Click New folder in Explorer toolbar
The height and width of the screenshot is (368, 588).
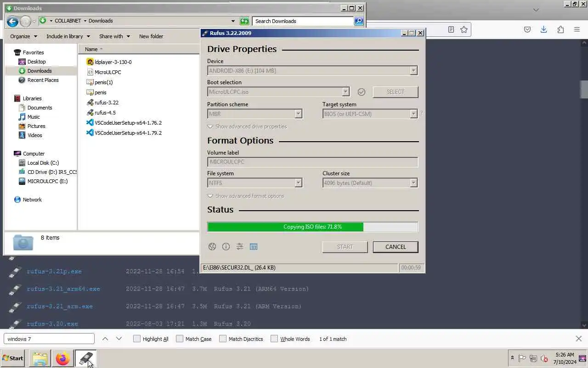[151, 36]
